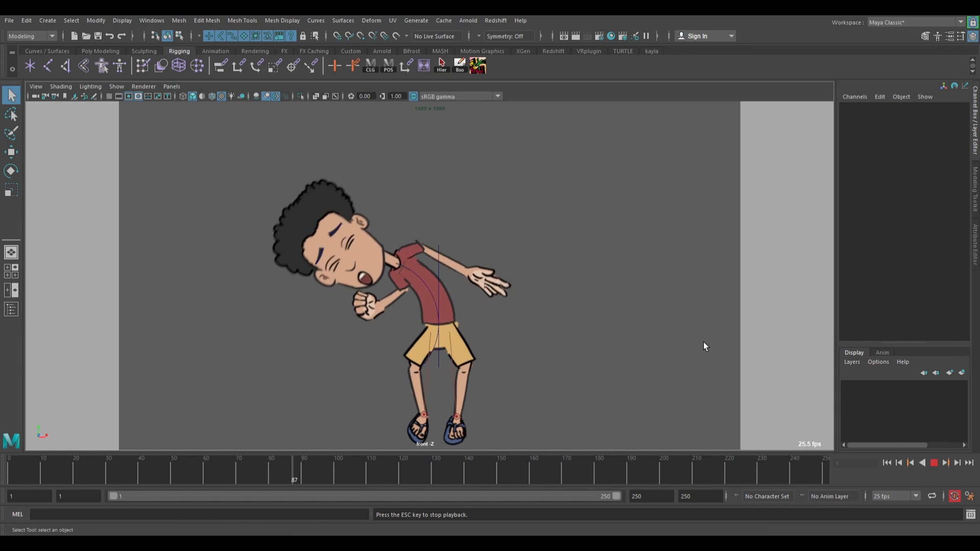
Task: Open the Modeling menu set dropdown
Action: pos(31,36)
